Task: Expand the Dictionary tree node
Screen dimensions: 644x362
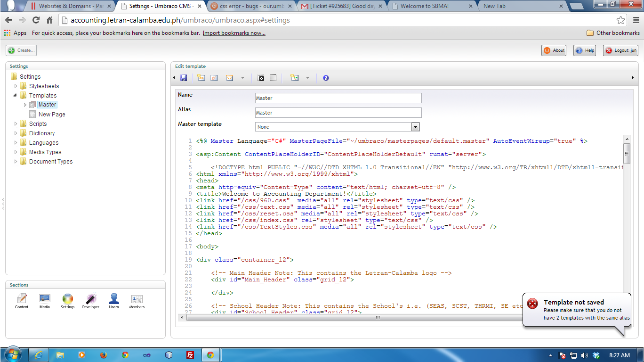Action: tap(16, 133)
